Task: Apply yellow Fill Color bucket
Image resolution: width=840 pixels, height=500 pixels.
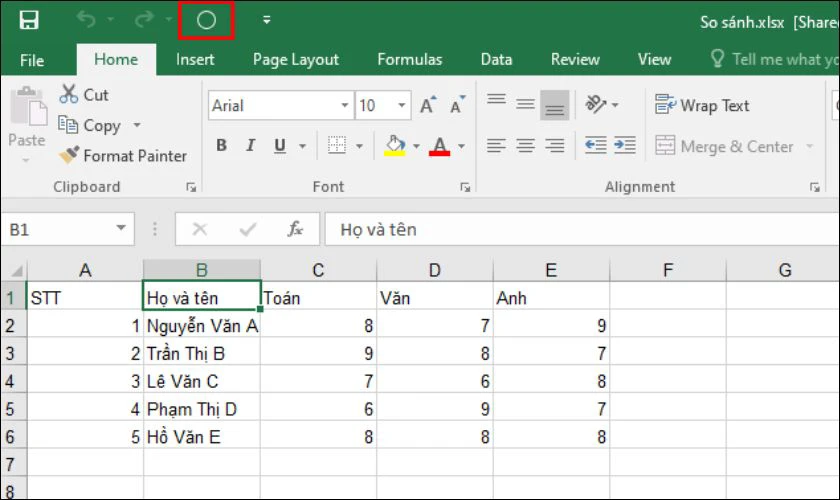Action: tap(395, 145)
